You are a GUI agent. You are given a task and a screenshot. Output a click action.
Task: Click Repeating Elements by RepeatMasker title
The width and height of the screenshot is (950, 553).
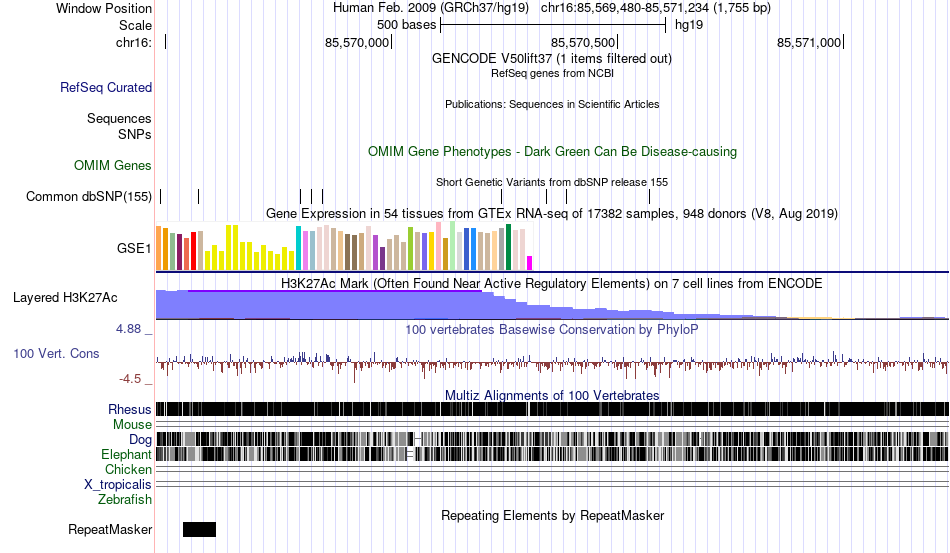[x=552, y=515]
